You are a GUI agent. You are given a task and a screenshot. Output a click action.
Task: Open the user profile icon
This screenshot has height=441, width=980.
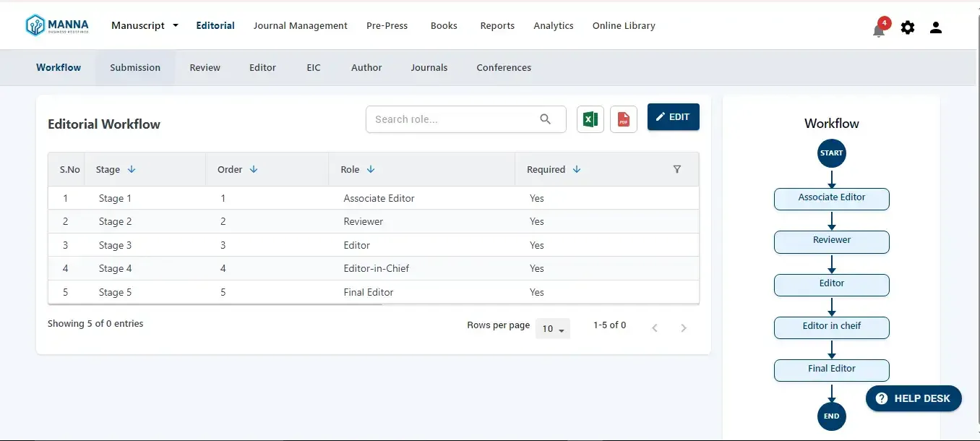936,27
